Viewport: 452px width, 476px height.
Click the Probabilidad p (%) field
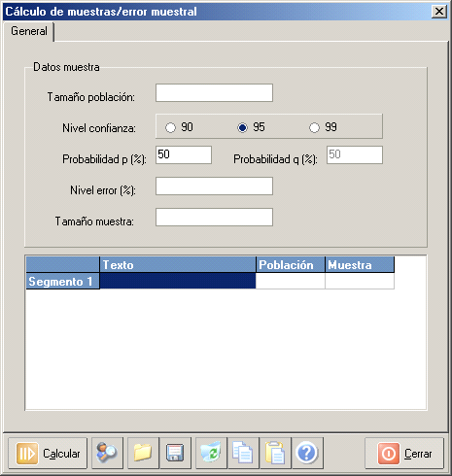pos(184,154)
